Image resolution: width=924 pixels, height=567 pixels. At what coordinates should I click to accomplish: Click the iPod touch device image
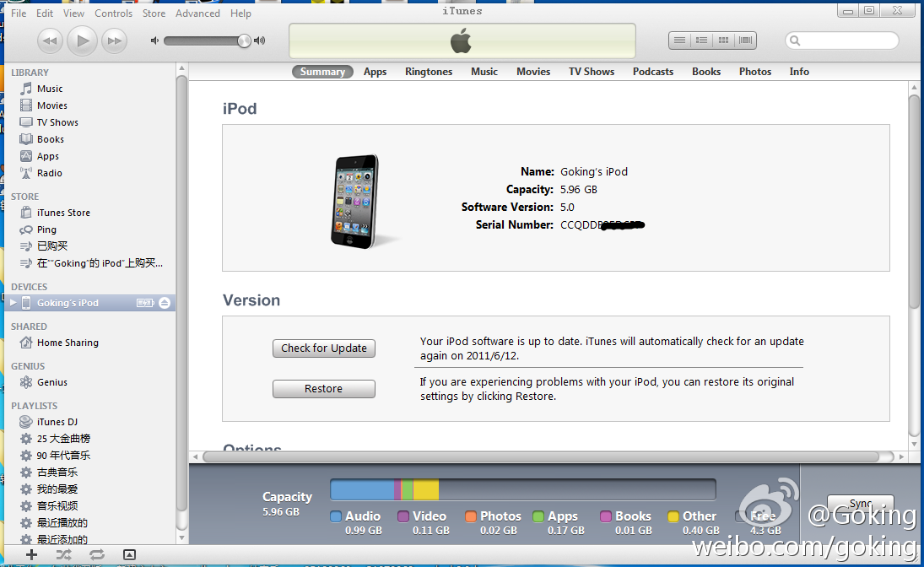coord(355,201)
